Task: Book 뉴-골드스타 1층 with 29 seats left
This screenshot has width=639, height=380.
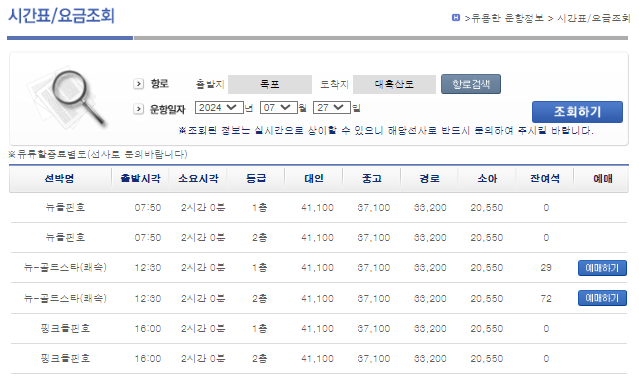Action: [602, 268]
